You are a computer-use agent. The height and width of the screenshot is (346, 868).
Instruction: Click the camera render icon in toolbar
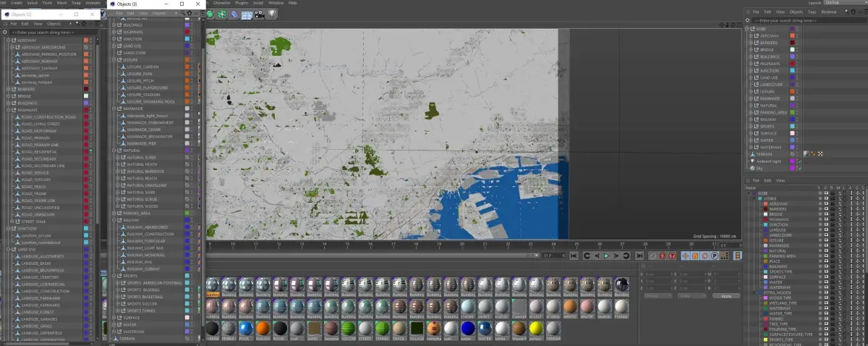click(259, 14)
